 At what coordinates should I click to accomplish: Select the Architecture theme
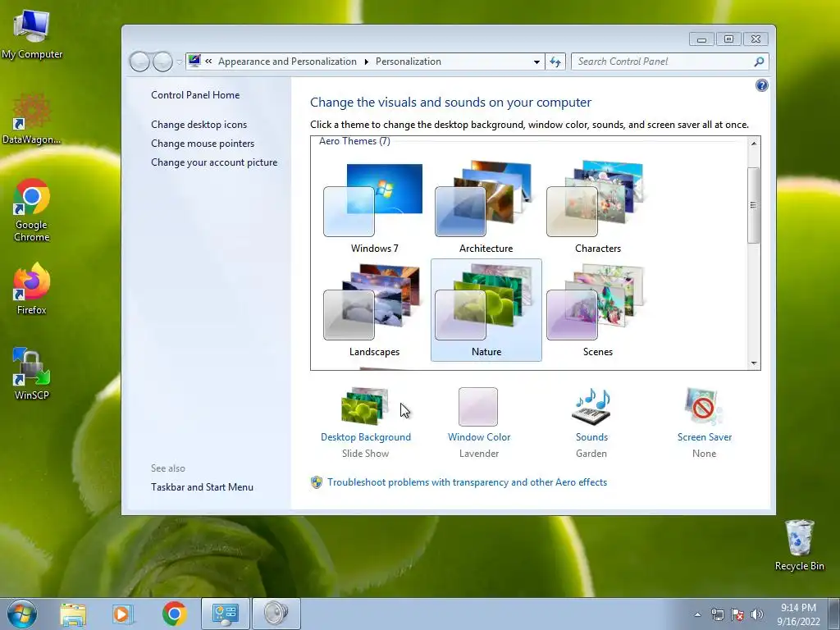(486, 207)
